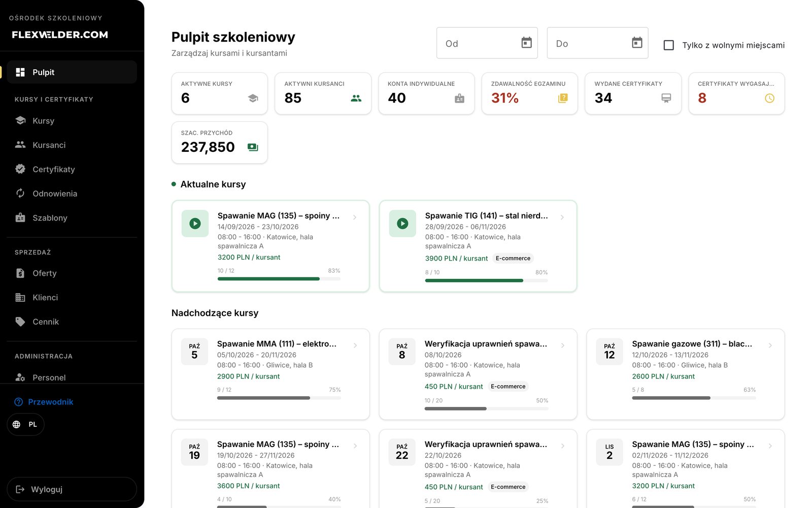Open the Paź 8 Weryfikacja uprawnień chevron
This screenshot has height=508, width=812.
click(x=563, y=345)
